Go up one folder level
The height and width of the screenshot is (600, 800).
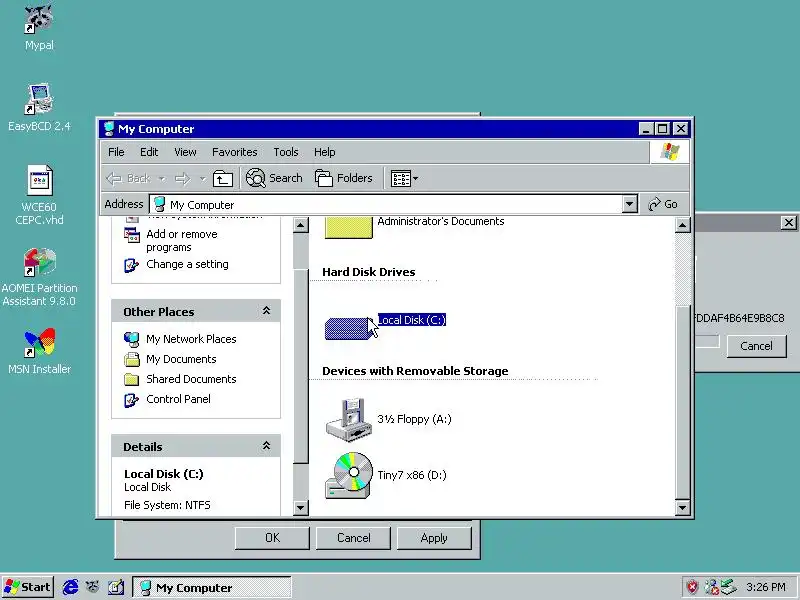click(222, 178)
